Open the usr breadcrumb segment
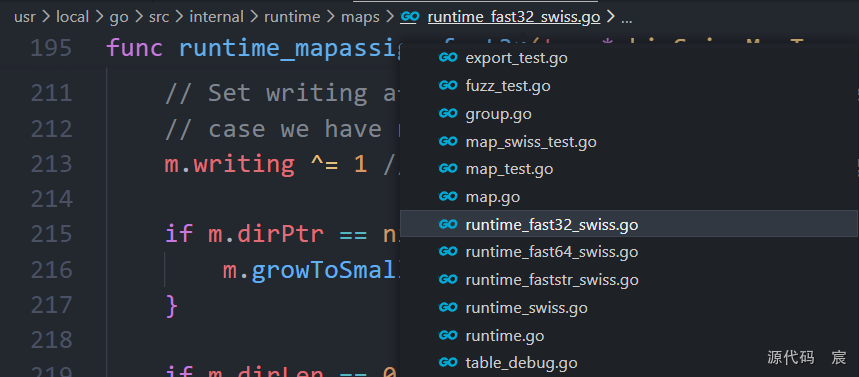The height and width of the screenshot is (377, 859). pyautogui.click(x=25, y=17)
